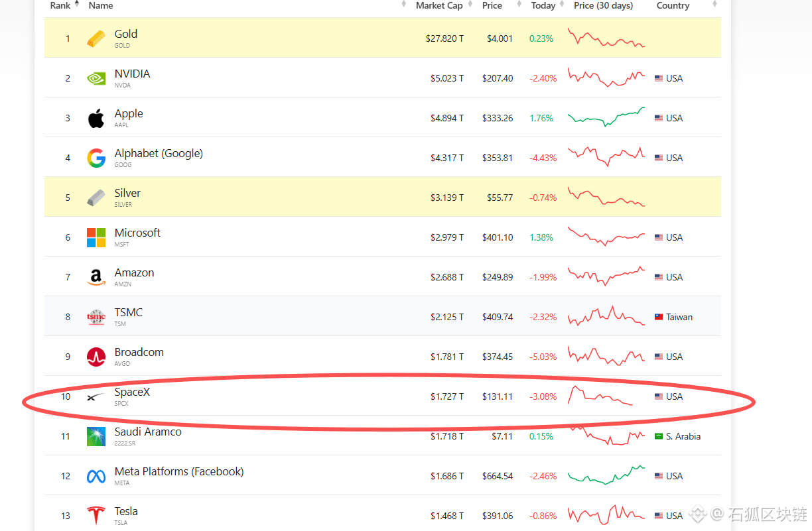Click the NVIDIA logo icon

point(96,78)
